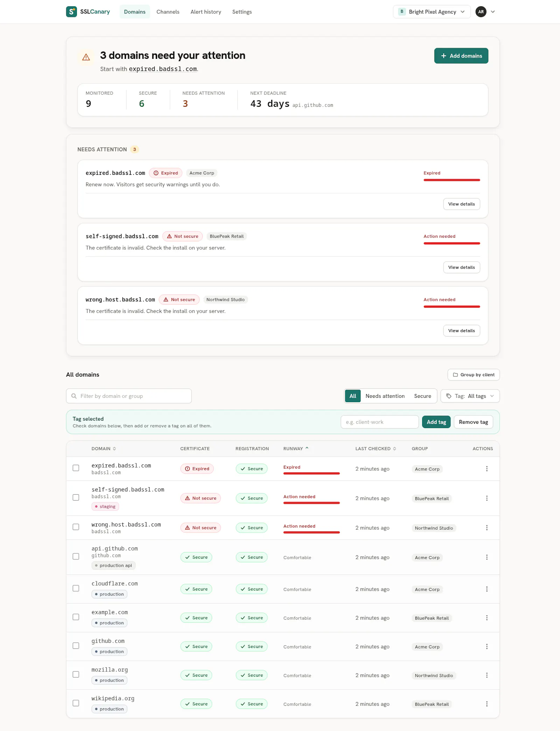Open the Bright Pixel Agency workspace dropdown
560x731 pixels.
(x=432, y=12)
